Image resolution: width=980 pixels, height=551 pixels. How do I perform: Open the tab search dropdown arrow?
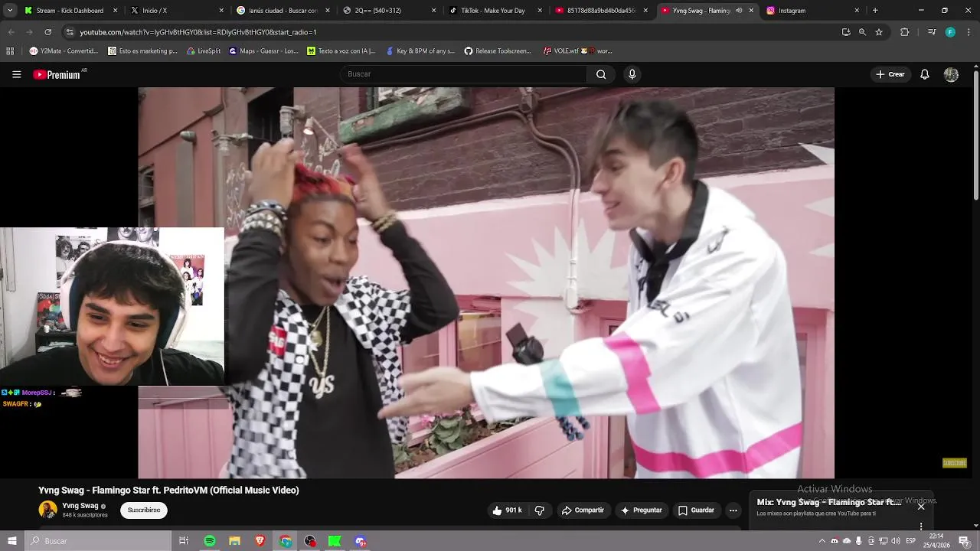coord(10,11)
